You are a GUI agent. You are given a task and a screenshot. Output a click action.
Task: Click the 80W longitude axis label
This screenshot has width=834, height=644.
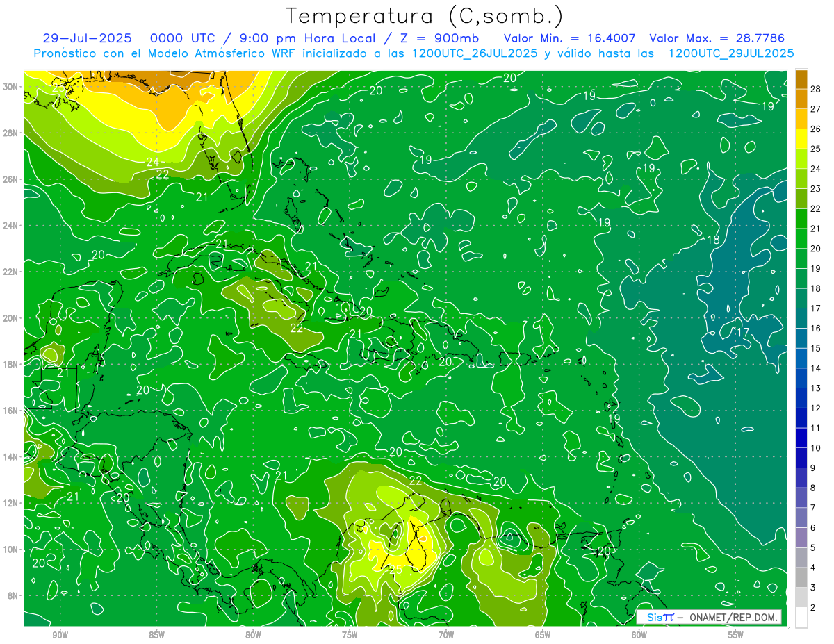pyautogui.click(x=253, y=636)
